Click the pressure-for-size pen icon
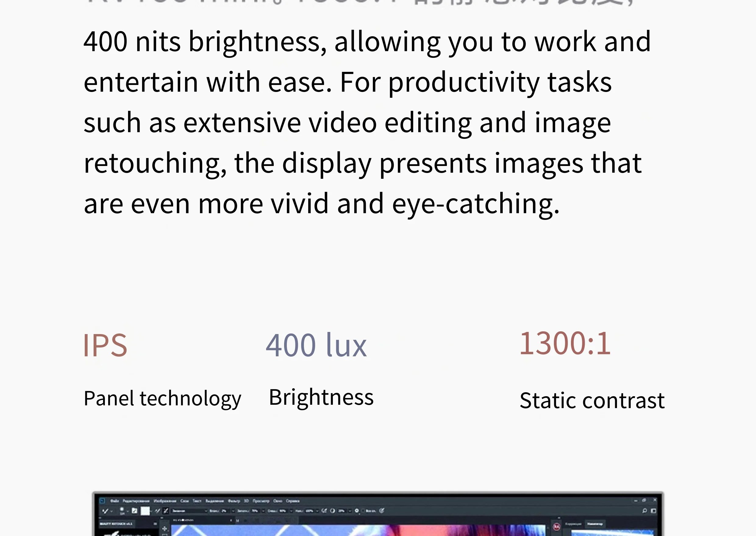756x536 pixels. [381, 511]
